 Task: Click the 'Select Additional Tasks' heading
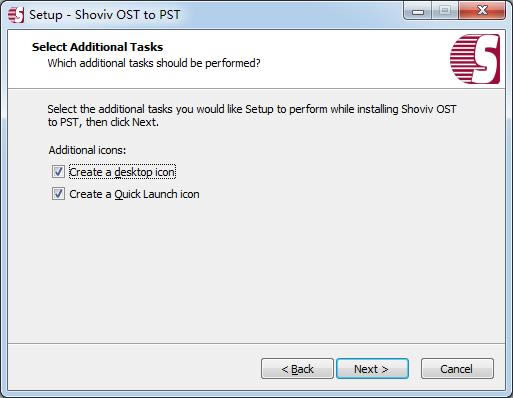[97, 47]
